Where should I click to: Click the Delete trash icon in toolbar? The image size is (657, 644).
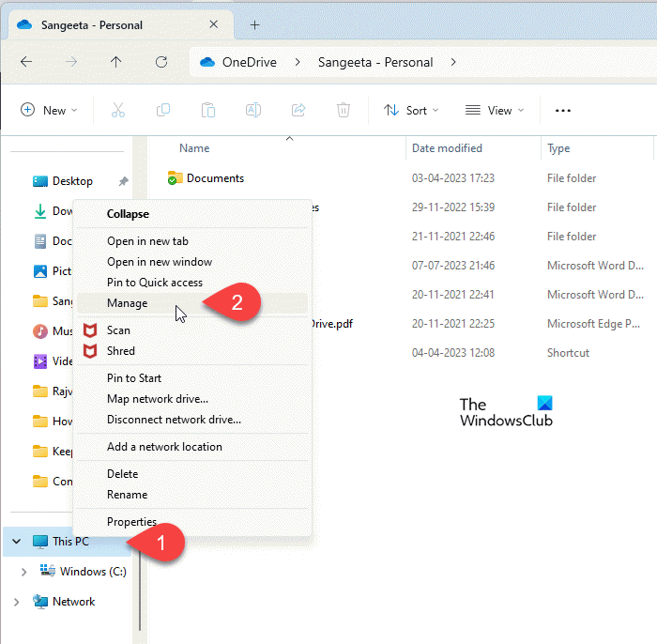(x=344, y=110)
